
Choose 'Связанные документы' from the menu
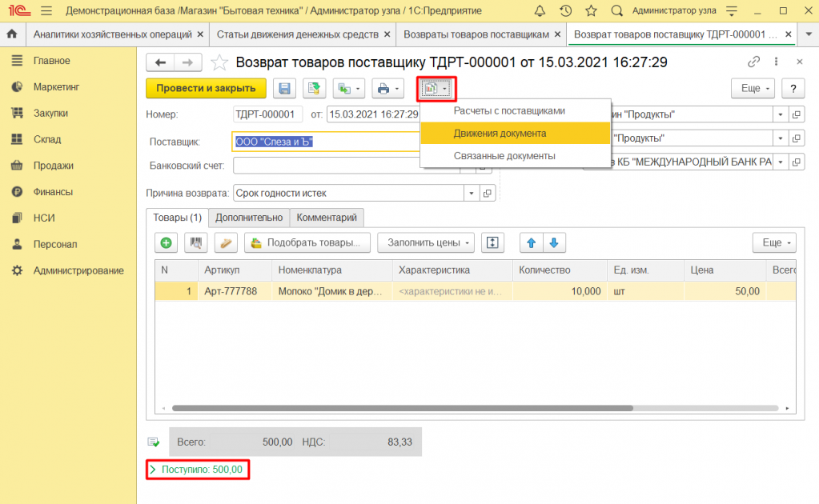point(504,156)
